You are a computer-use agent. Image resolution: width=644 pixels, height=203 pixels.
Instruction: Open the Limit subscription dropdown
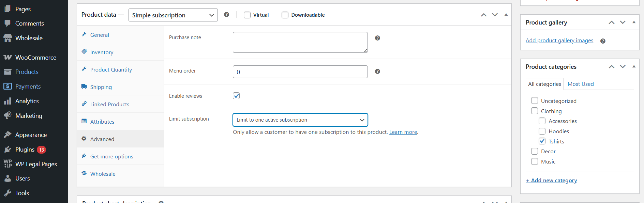click(300, 120)
